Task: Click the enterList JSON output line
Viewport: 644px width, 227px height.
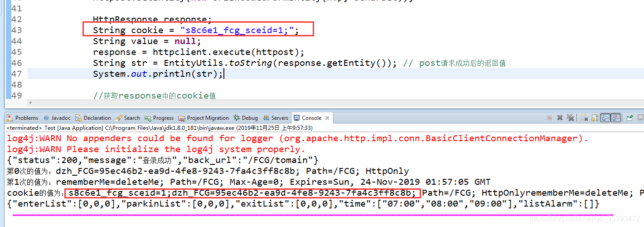Action: (x=303, y=204)
